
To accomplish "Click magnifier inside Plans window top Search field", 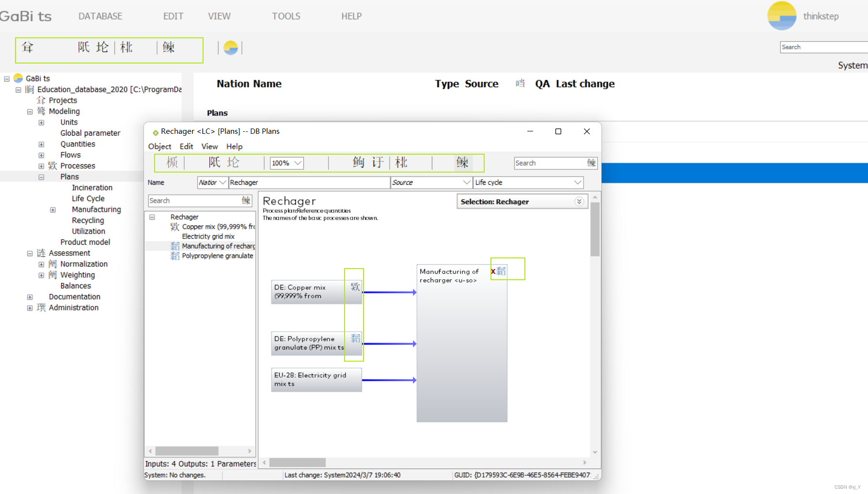I will click(591, 163).
